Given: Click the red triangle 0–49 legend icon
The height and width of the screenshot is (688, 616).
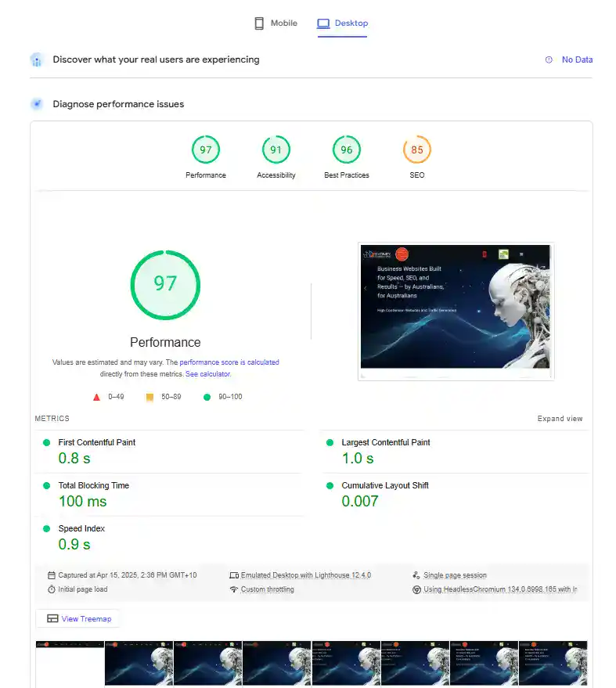Looking at the screenshot, I should (96, 397).
